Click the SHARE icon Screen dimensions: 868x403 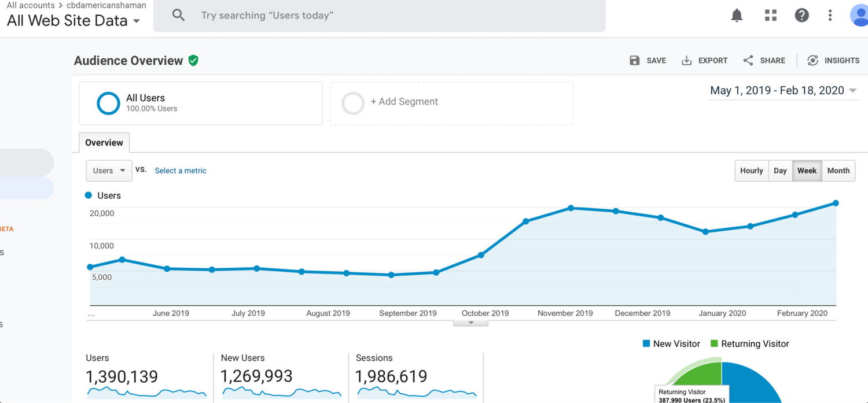tap(748, 61)
